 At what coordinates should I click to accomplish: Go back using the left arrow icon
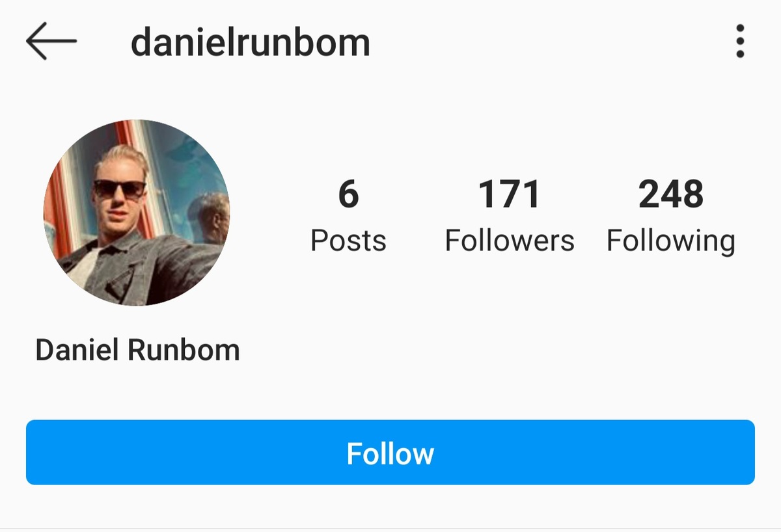click(51, 41)
